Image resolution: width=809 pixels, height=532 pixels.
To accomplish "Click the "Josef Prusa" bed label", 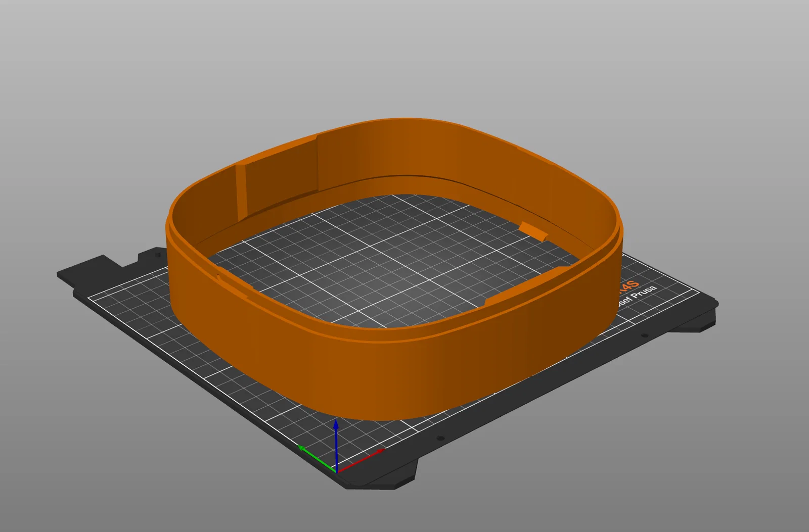I will click(637, 296).
